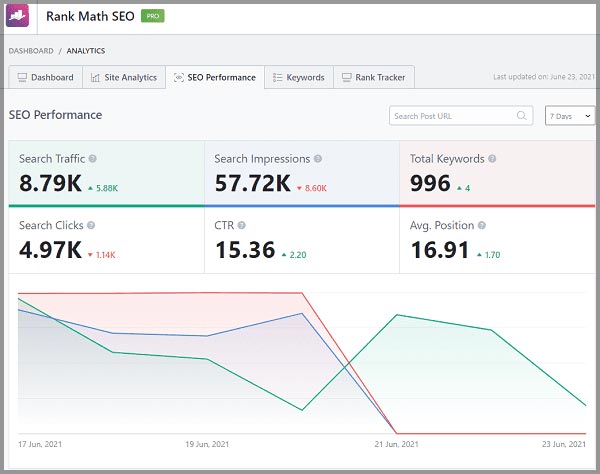The width and height of the screenshot is (600, 474).
Task: Click the 21 Jun, 2021 axis label
Action: click(x=396, y=444)
